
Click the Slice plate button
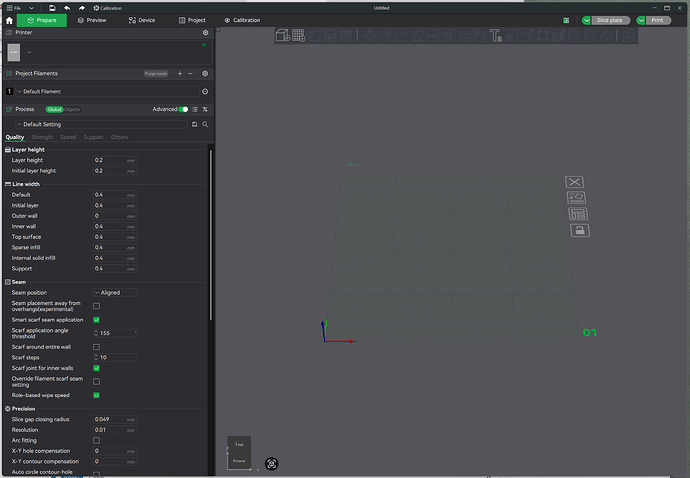pyautogui.click(x=610, y=20)
